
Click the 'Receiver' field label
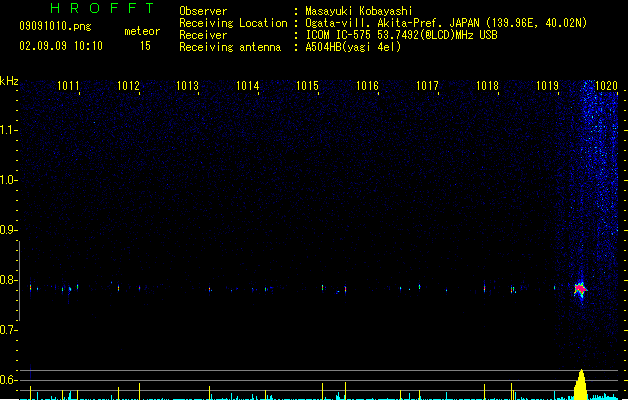point(203,35)
